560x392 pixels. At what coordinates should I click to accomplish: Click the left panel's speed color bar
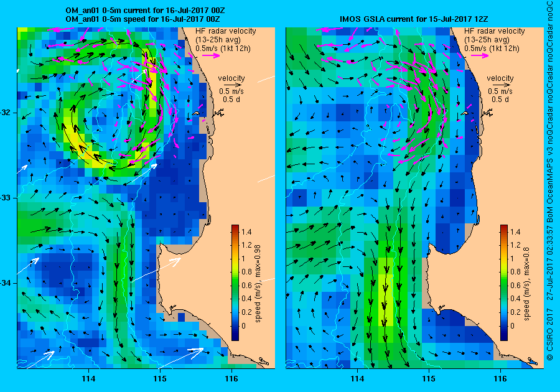235,282
